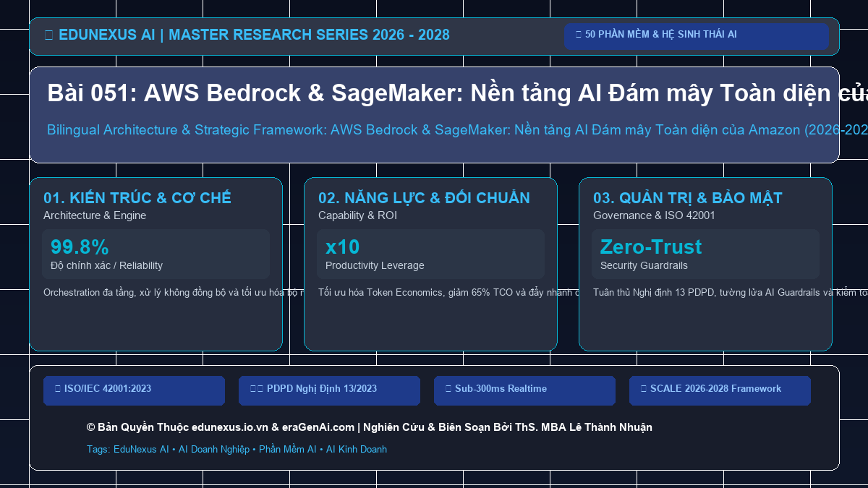Viewport: 868px width, 488px height.
Task: Open the 02. NĂNG LỰC & ĐỐI CHUẨN heading
Action: pyautogui.click(x=424, y=198)
